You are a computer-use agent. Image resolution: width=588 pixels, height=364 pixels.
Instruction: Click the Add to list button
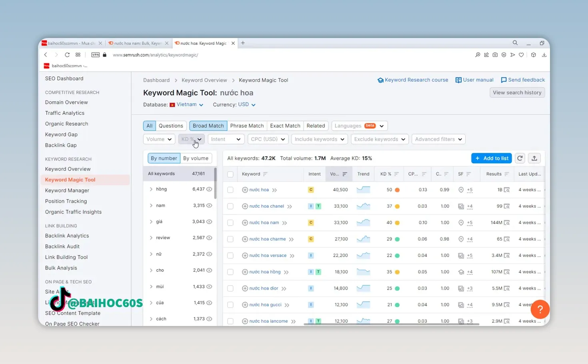point(492,158)
